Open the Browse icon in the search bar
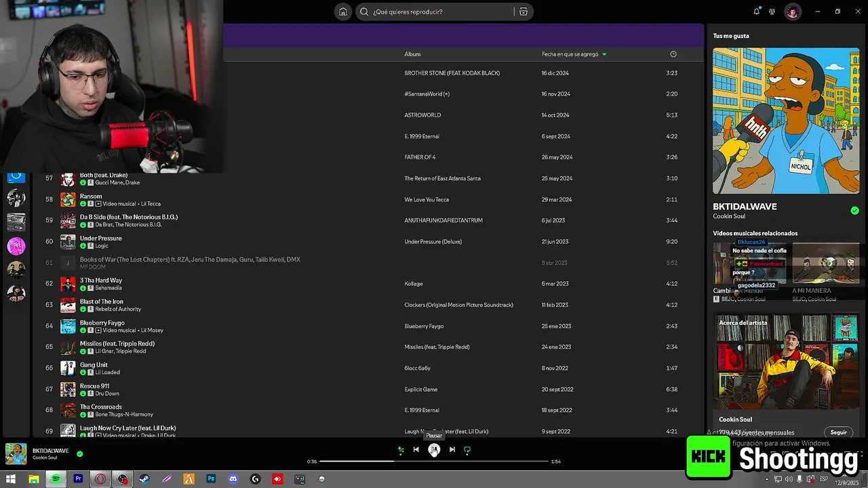Screen dimensions: 868x488 523,12
